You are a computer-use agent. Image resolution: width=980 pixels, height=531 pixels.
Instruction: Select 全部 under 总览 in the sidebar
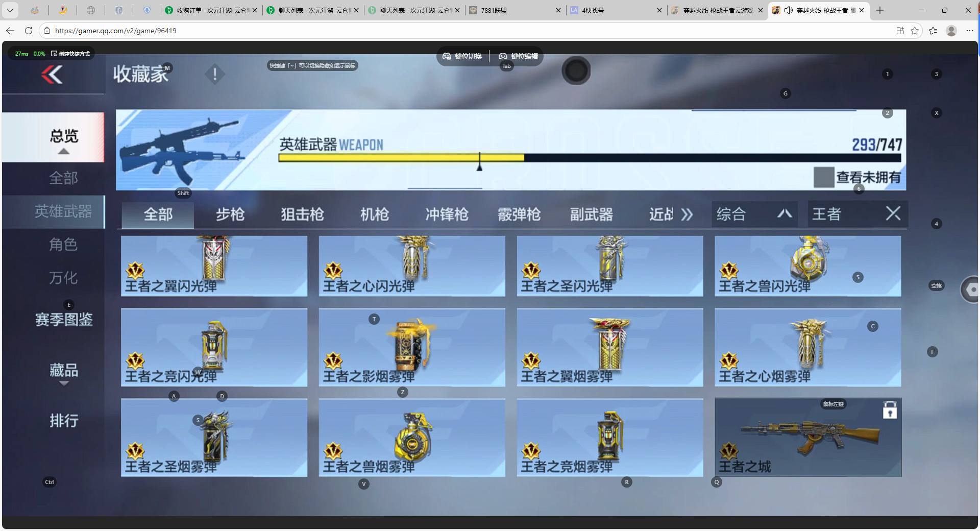[x=63, y=178]
